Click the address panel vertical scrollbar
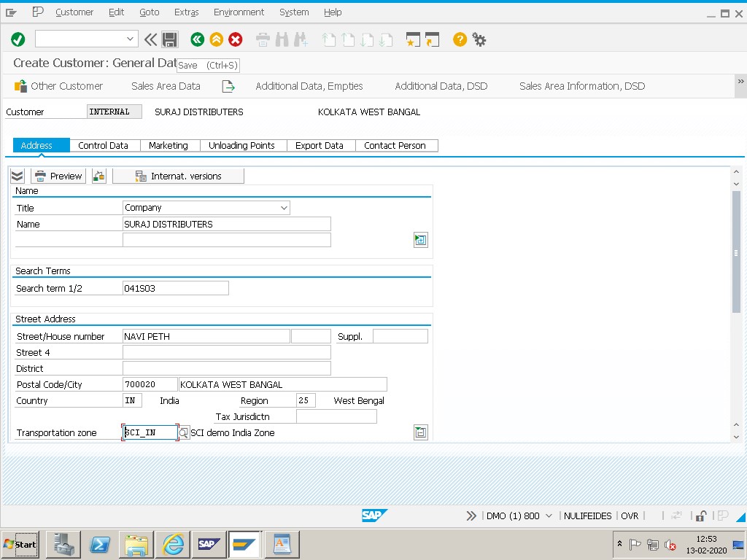Screen dimensions: 747x560 click(x=736, y=252)
